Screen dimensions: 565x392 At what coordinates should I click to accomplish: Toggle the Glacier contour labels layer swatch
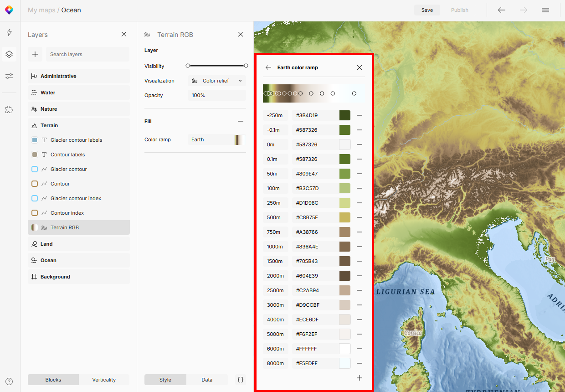click(35, 140)
